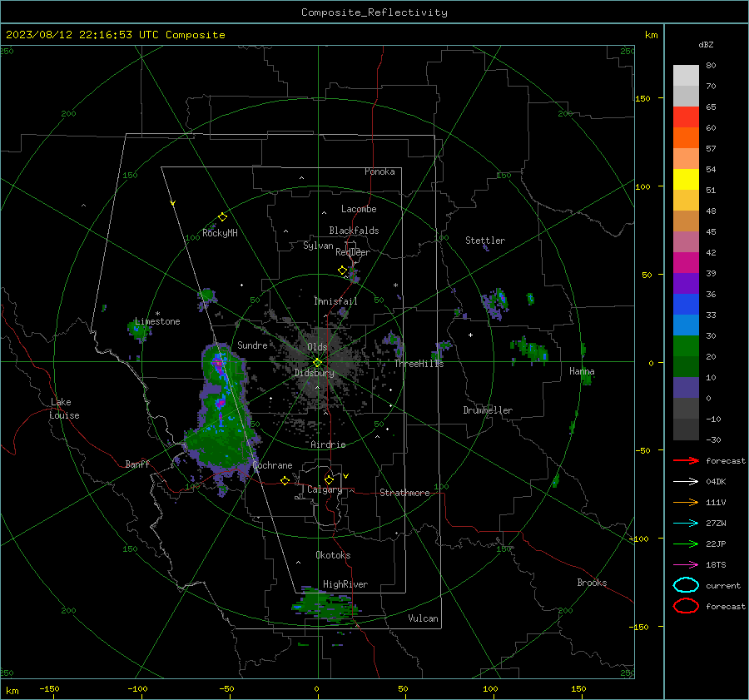Click the Okotoks city label
Image resolution: width=749 pixels, height=700 pixels.
click(333, 555)
